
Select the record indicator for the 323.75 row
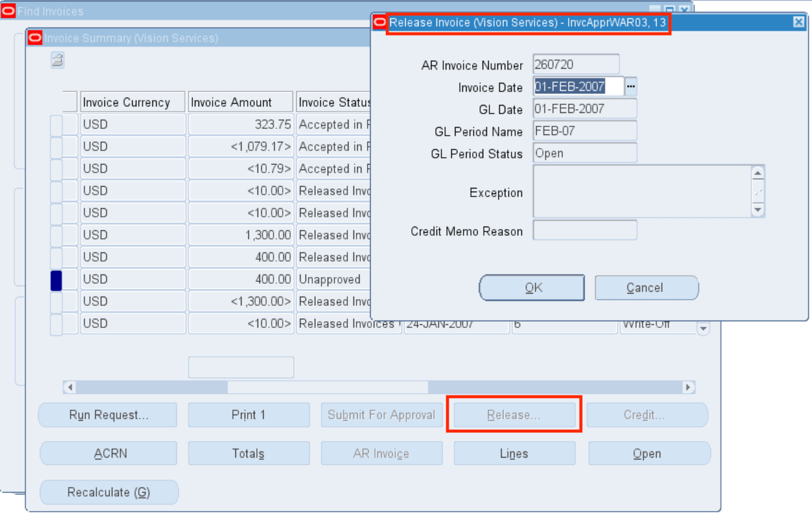click(56, 125)
